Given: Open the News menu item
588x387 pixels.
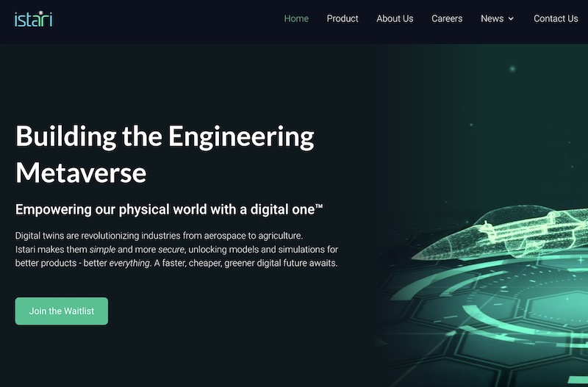Looking at the screenshot, I should [x=492, y=18].
